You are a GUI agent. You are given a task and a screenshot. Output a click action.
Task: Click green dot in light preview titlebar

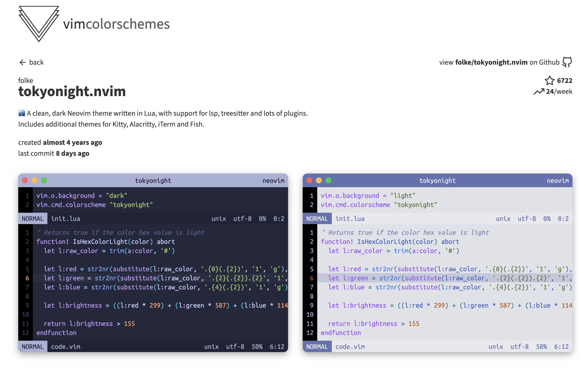tap(328, 180)
